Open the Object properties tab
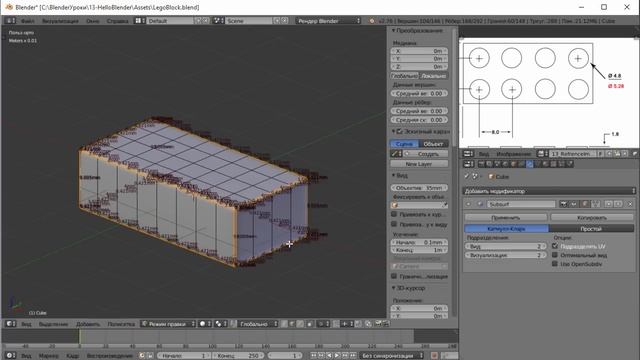The width and height of the screenshot is (640, 360). click(513, 164)
